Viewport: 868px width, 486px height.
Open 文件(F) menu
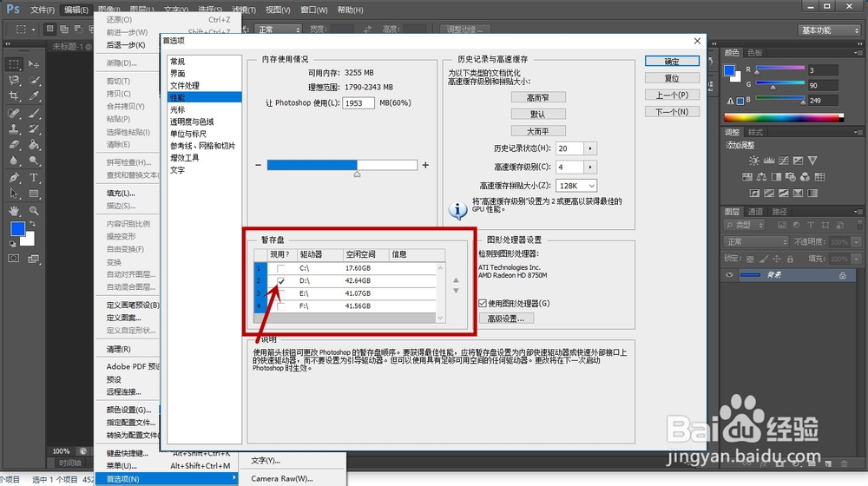click(43, 10)
